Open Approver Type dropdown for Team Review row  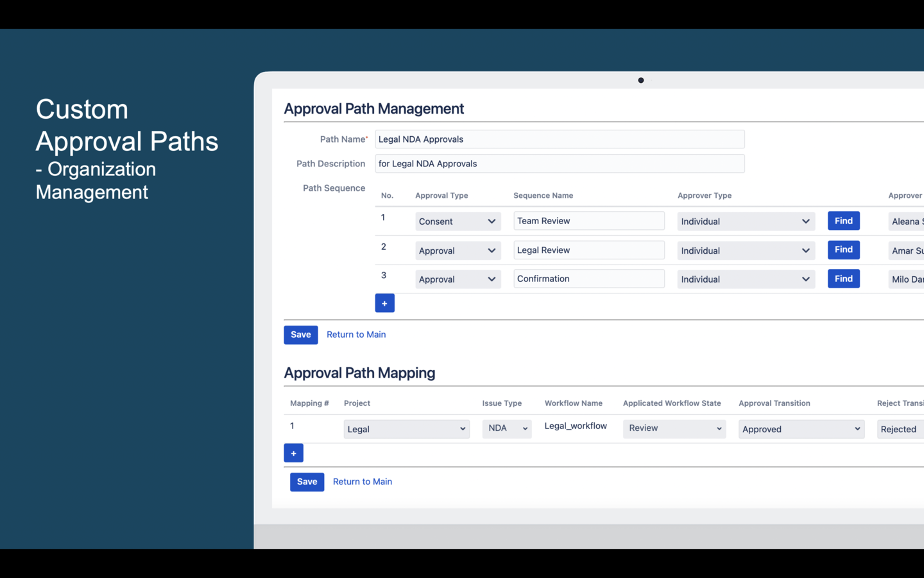pos(746,222)
